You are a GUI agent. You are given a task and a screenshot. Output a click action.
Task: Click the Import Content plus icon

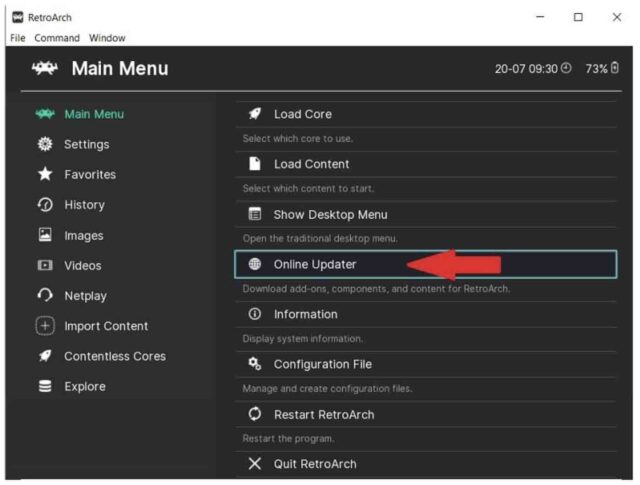point(44,326)
